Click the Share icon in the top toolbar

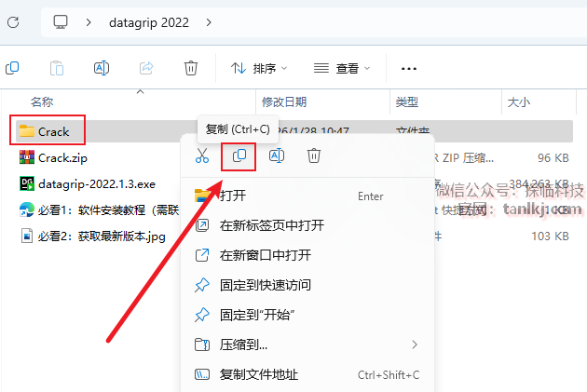point(146,68)
